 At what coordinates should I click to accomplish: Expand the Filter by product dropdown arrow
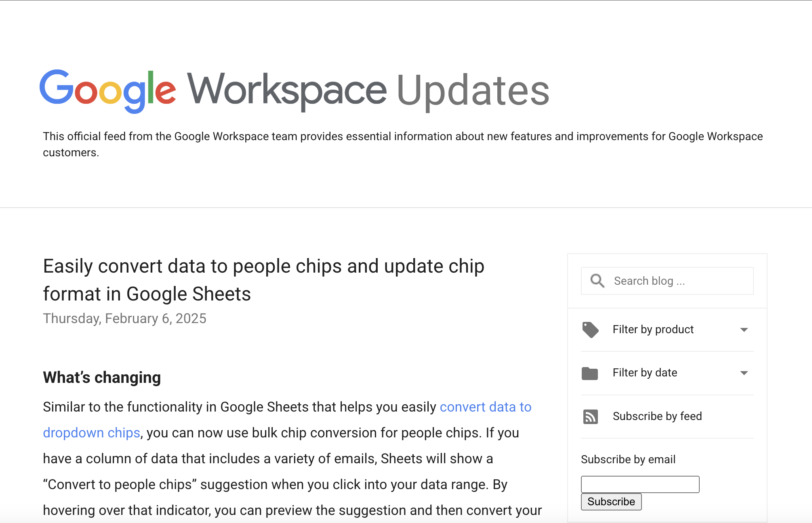[x=745, y=330]
